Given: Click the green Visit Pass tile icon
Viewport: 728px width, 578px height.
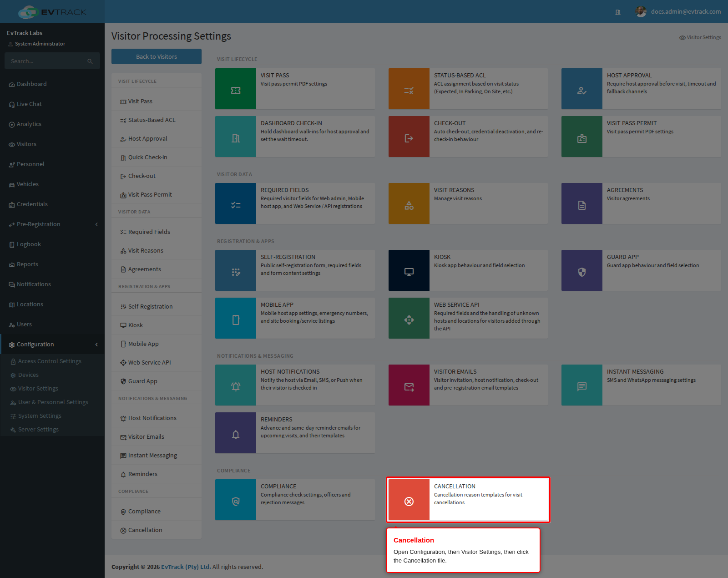Looking at the screenshot, I should click(x=236, y=89).
